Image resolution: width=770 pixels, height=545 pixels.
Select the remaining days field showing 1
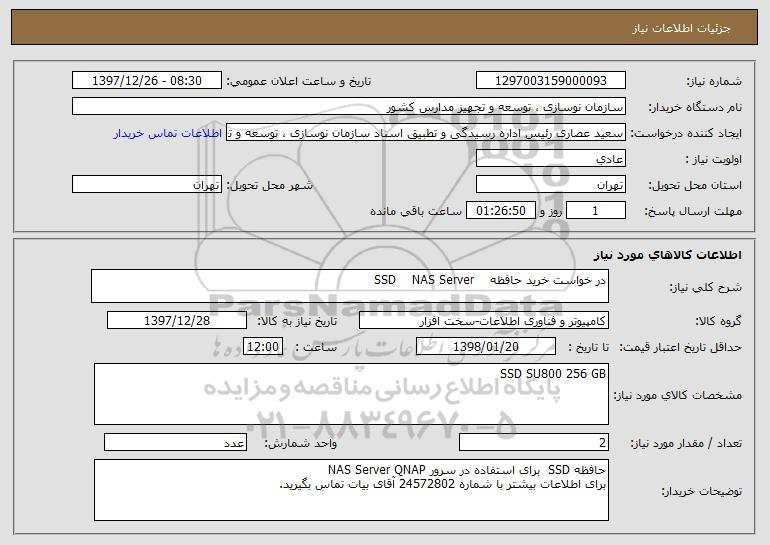(x=596, y=211)
